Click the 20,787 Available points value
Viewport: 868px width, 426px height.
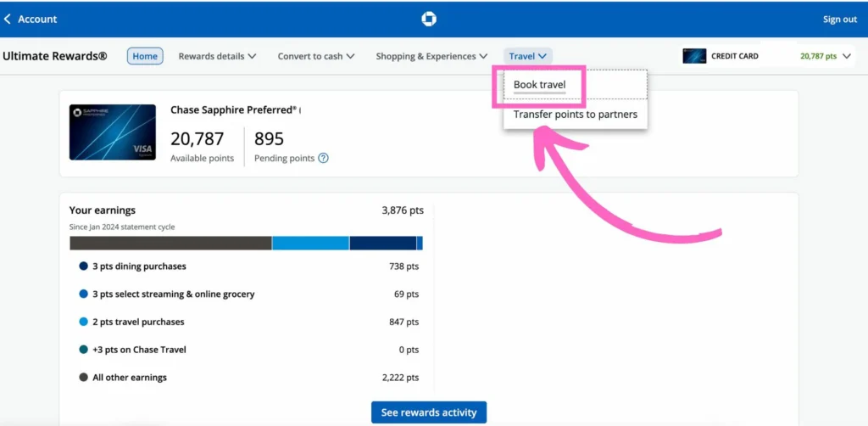(x=197, y=138)
